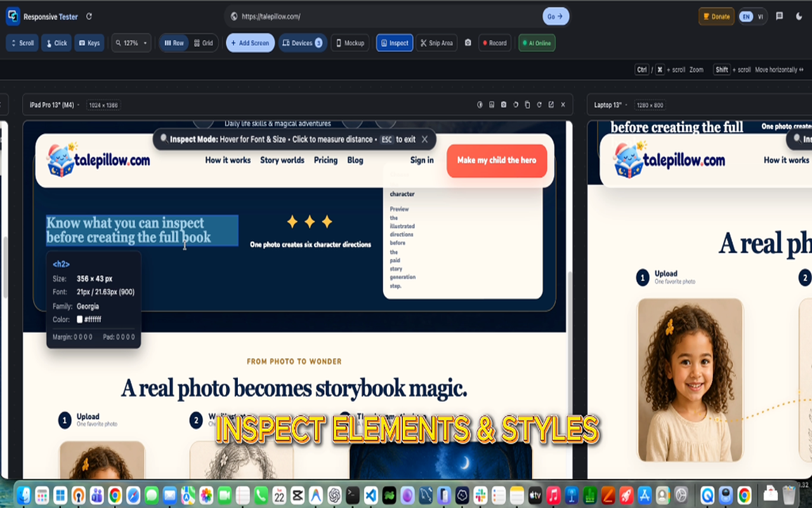Toggle Inspect mode button
The image size is (812, 508).
[395, 43]
